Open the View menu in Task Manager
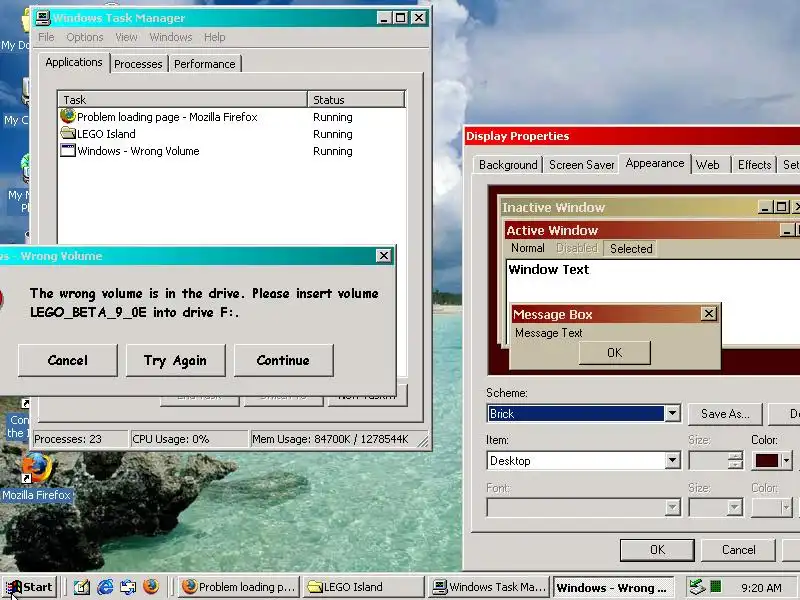This screenshot has height=600, width=800. click(126, 37)
